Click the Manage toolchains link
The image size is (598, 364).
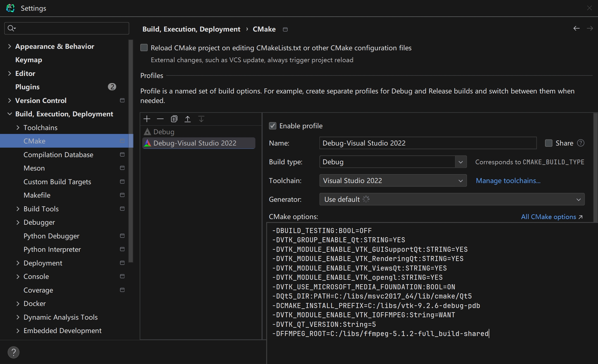coord(508,181)
